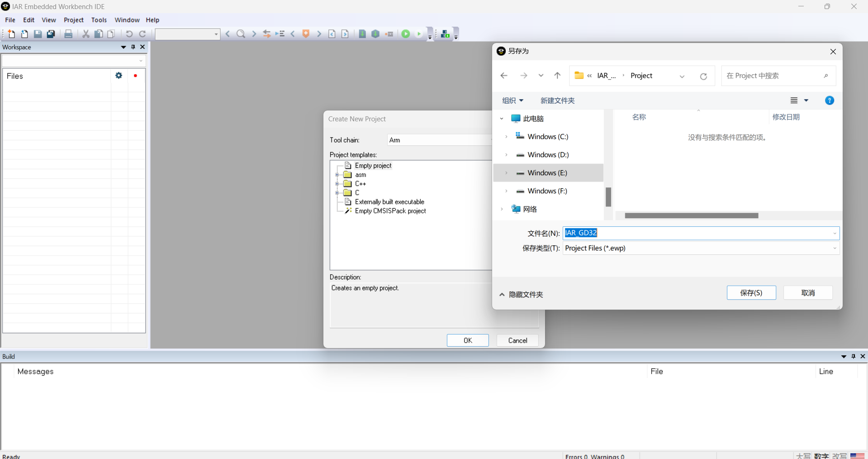Expand Windows (C:) in the folder tree
The height and width of the screenshot is (459, 868).
(506, 137)
